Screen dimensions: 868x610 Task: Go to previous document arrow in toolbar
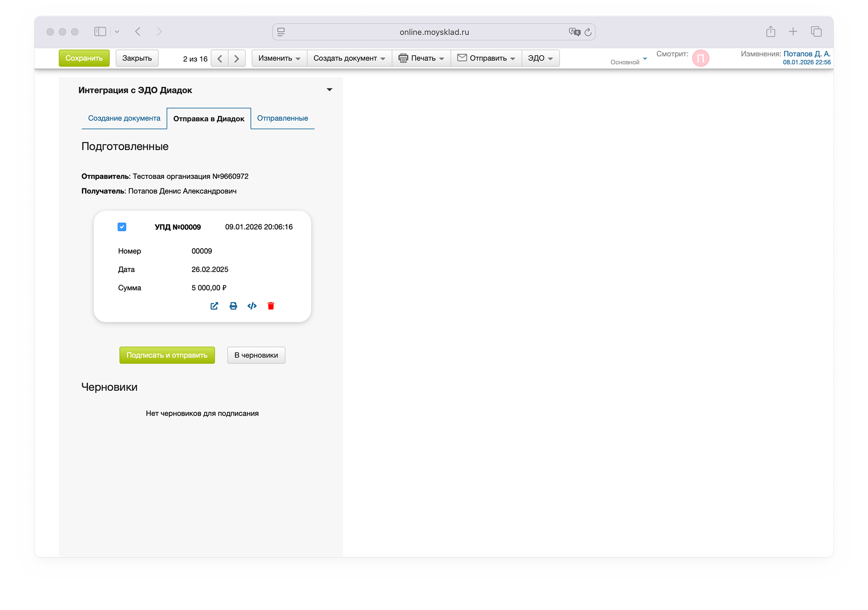point(220,59)
